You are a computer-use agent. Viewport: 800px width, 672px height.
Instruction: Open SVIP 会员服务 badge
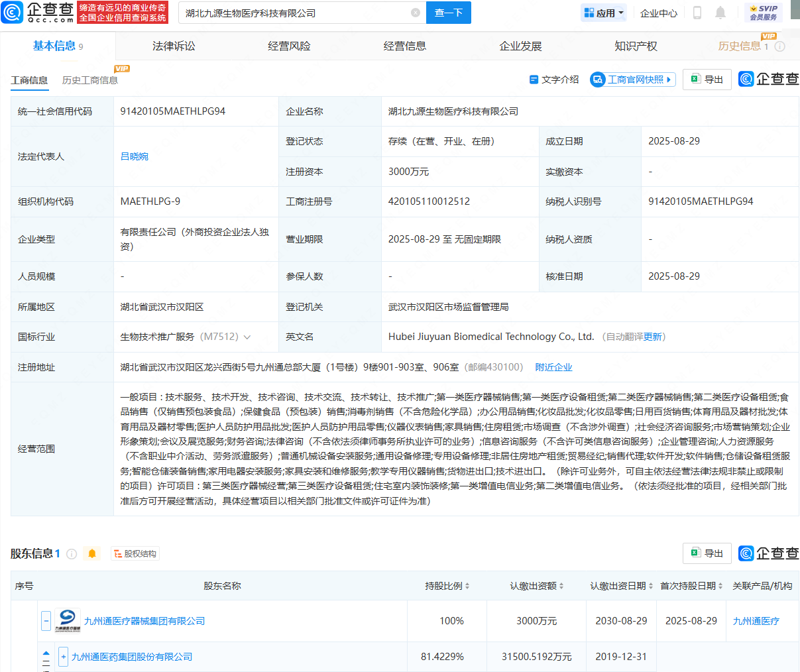point(764,13)
